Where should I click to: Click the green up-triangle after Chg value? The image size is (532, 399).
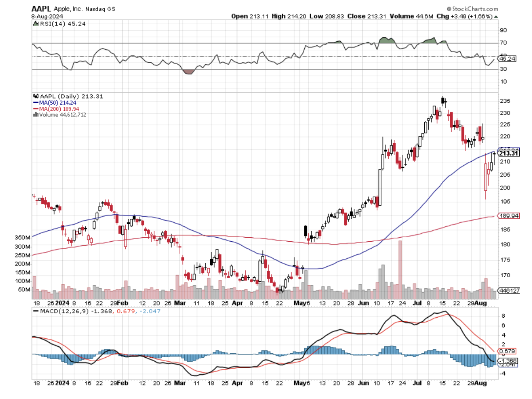click(x=496, y=16)
